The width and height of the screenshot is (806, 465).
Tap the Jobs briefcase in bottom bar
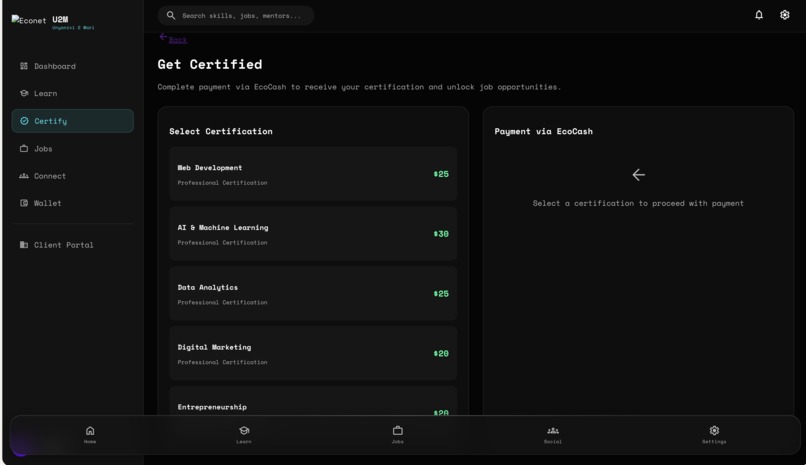398,434
